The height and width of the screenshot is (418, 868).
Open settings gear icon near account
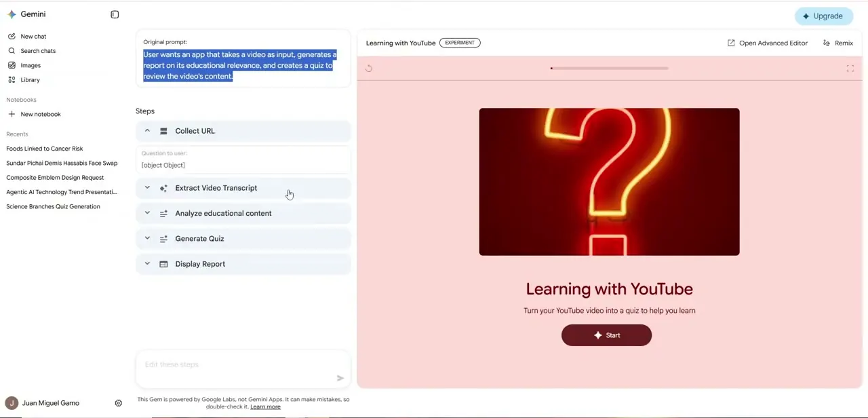tap(118, 403)
